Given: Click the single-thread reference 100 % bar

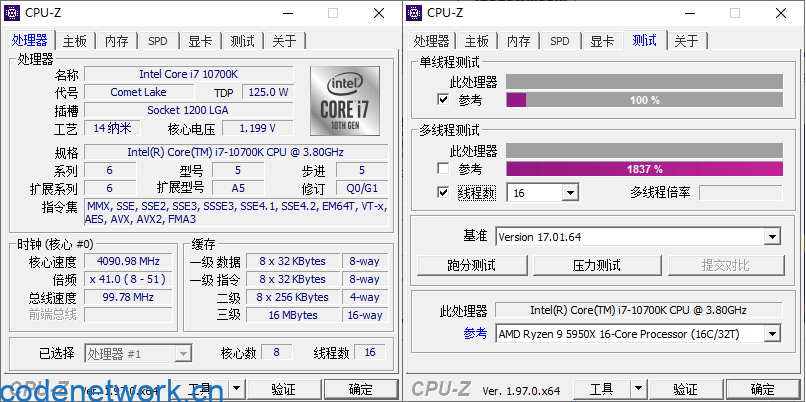Looking at the screenshot, I should coord(645,100).
